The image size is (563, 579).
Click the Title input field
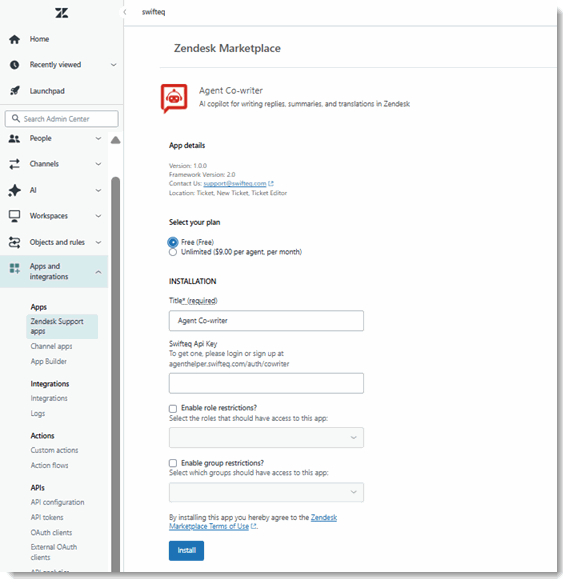266,321
